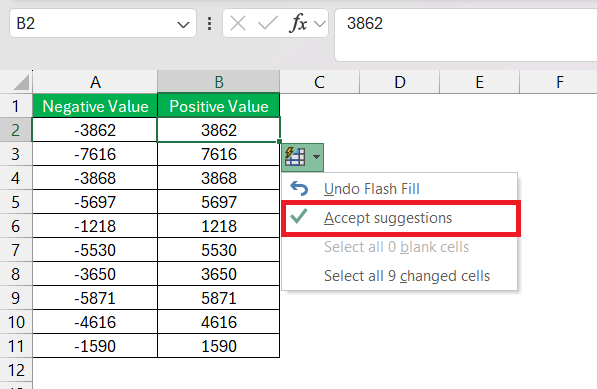This screenshot has width=597, height=389.
Task: Select row 7 header
Action: point(16,250)
